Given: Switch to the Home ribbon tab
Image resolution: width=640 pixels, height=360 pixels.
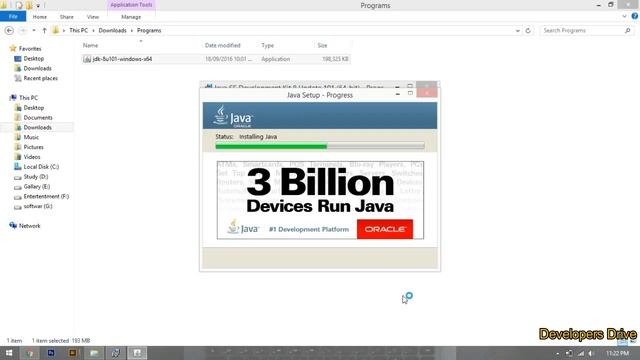Looking at the screenshot, I should 40,17.
